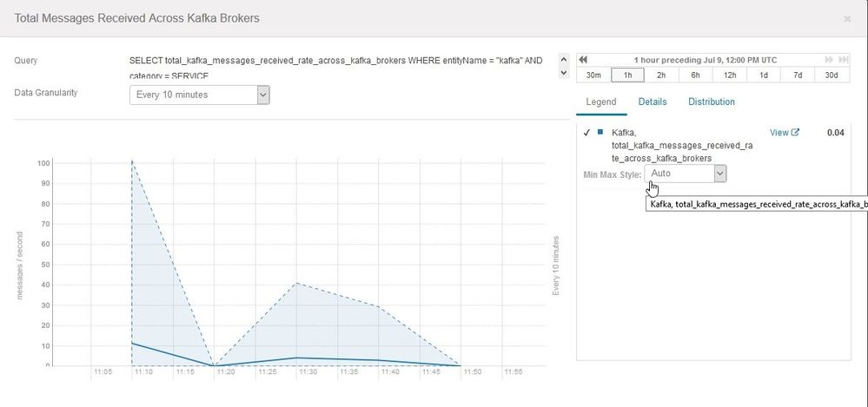
Task: Click the 100 y-axis label
Action: click(x=43, y=164)
